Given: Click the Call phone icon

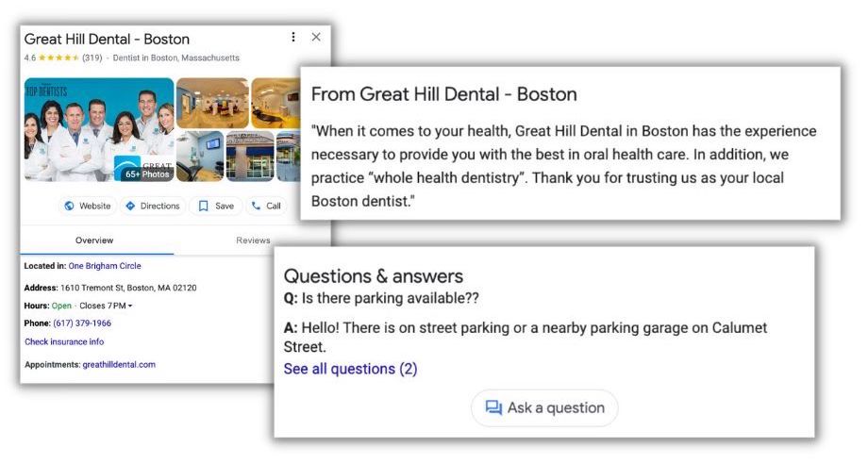Looking at the screenshot, I should 256,206.
